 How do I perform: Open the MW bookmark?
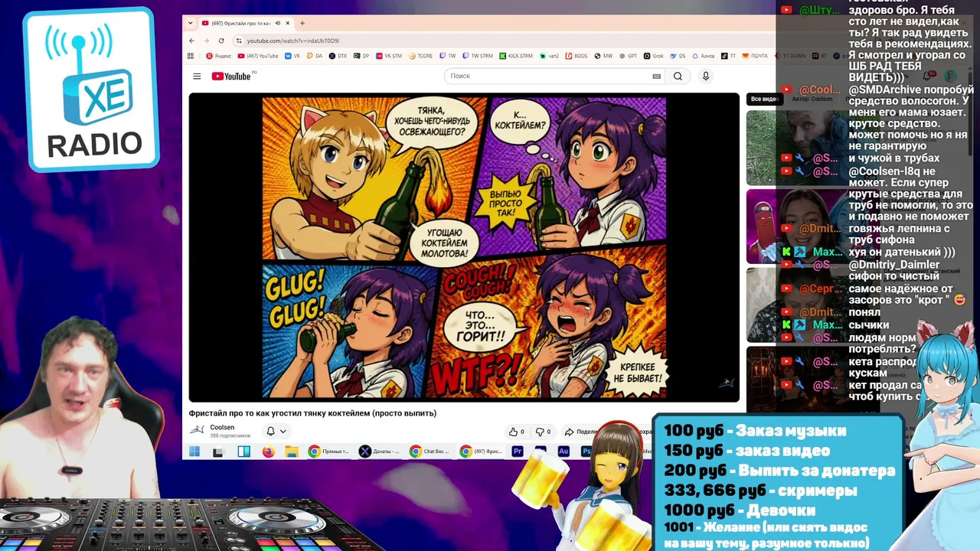[603, 56]
